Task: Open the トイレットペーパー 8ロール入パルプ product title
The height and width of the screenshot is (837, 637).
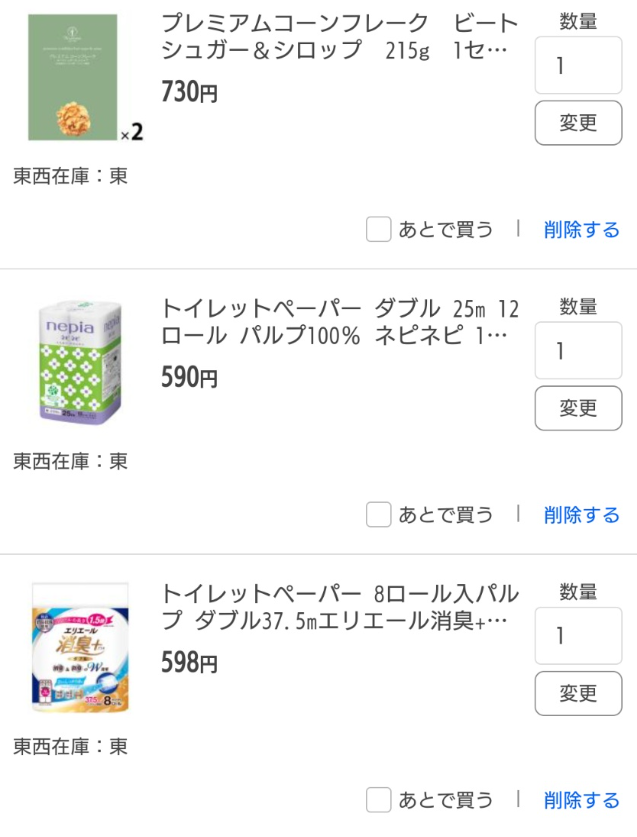Action: pos(340,607)
